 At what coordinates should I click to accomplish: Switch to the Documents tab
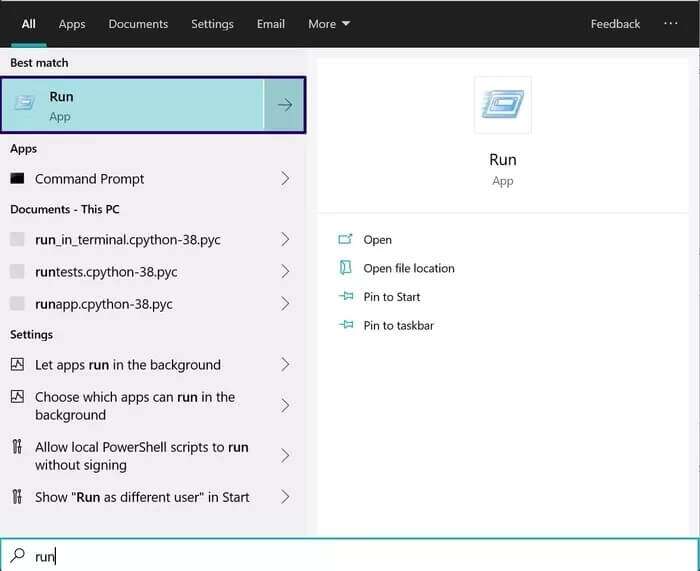pos(138,24)
